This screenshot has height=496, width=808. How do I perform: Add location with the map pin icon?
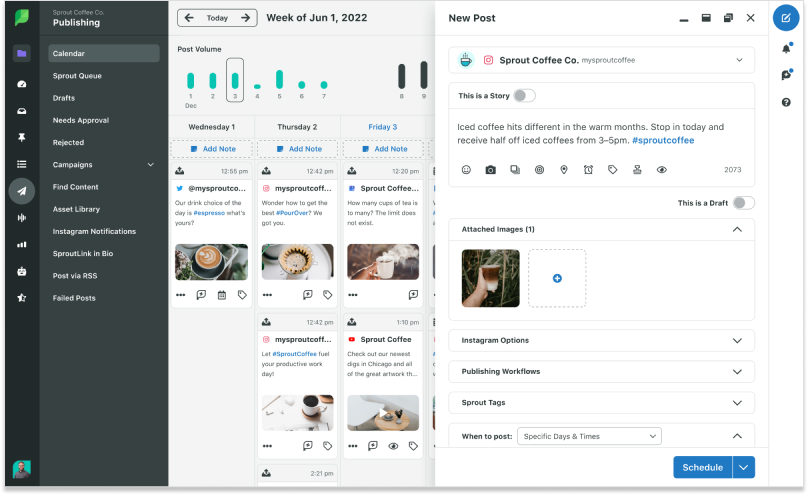point(564,169)
